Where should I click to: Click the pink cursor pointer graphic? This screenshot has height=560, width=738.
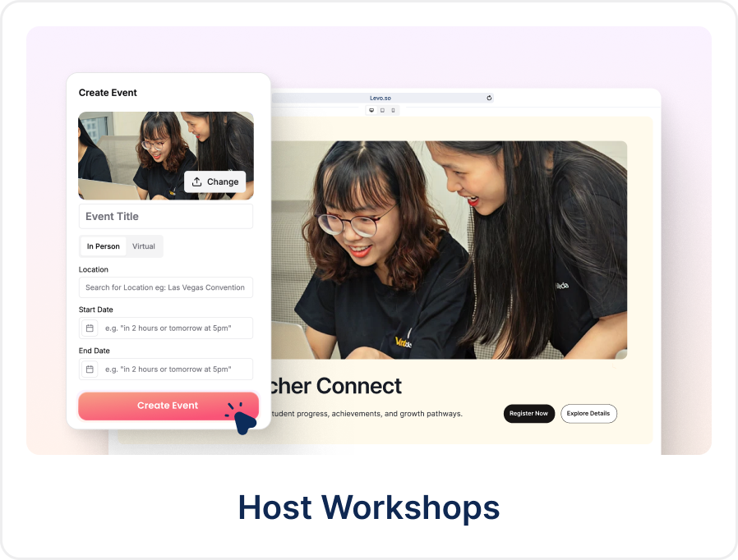point(244,421)
